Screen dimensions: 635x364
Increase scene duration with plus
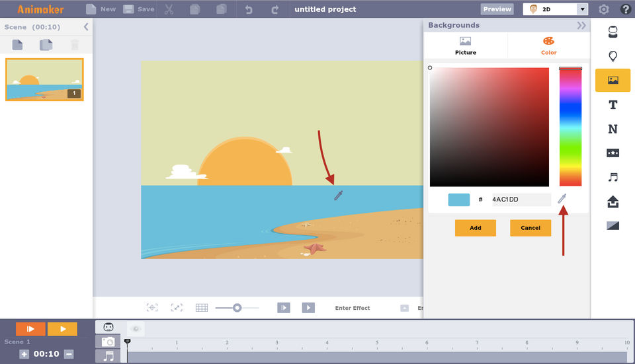[24, 354]
